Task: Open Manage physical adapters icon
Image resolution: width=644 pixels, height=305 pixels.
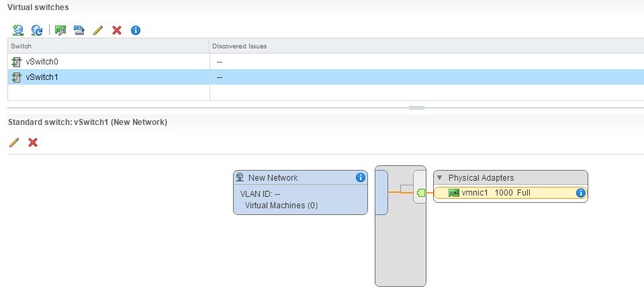Action: 60,30
